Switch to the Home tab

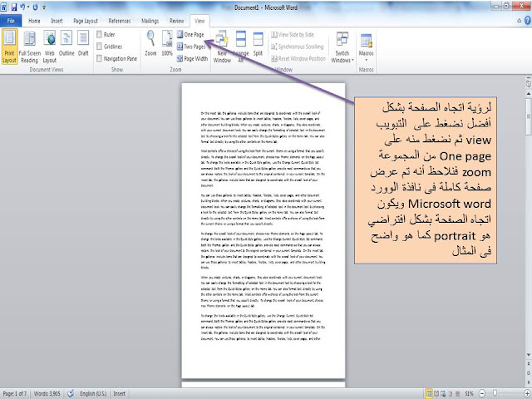click(34, 21)
